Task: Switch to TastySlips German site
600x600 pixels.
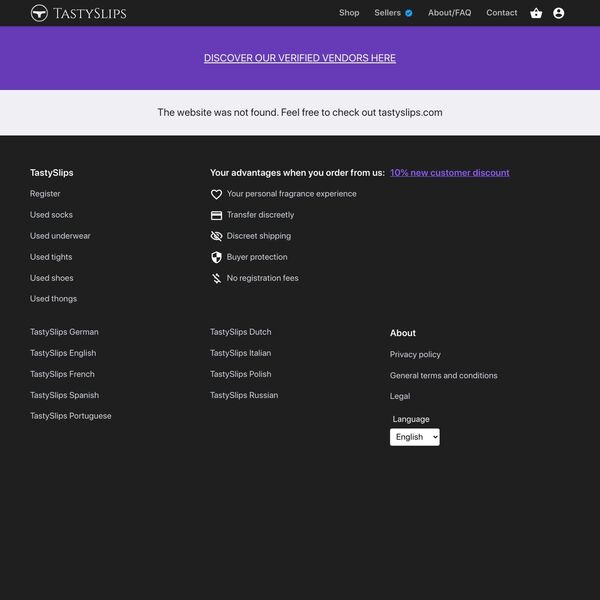Action: tap(64, 332)
